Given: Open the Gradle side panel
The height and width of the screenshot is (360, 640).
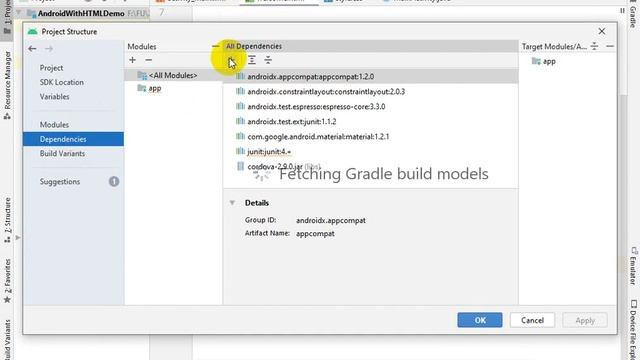Looking at the screenshot, I should 633,16.
